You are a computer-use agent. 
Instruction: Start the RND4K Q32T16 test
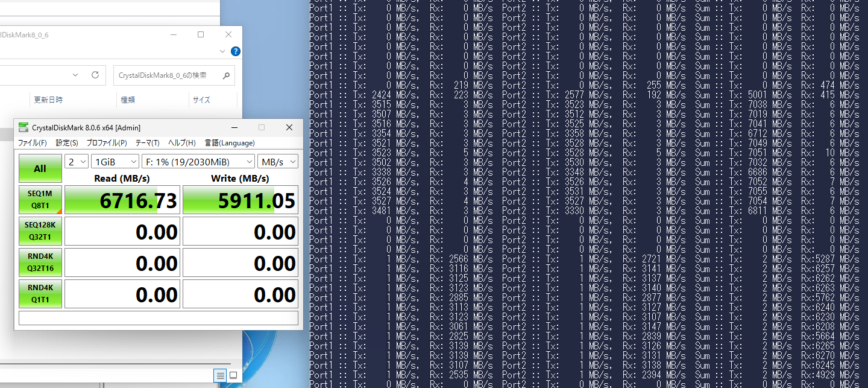(x=40, y=262)
